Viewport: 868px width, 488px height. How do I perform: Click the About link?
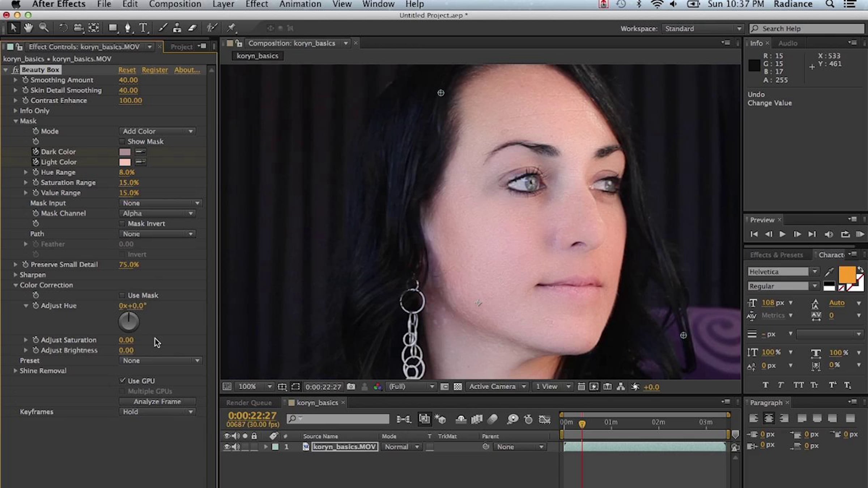(x=187, y=70)
